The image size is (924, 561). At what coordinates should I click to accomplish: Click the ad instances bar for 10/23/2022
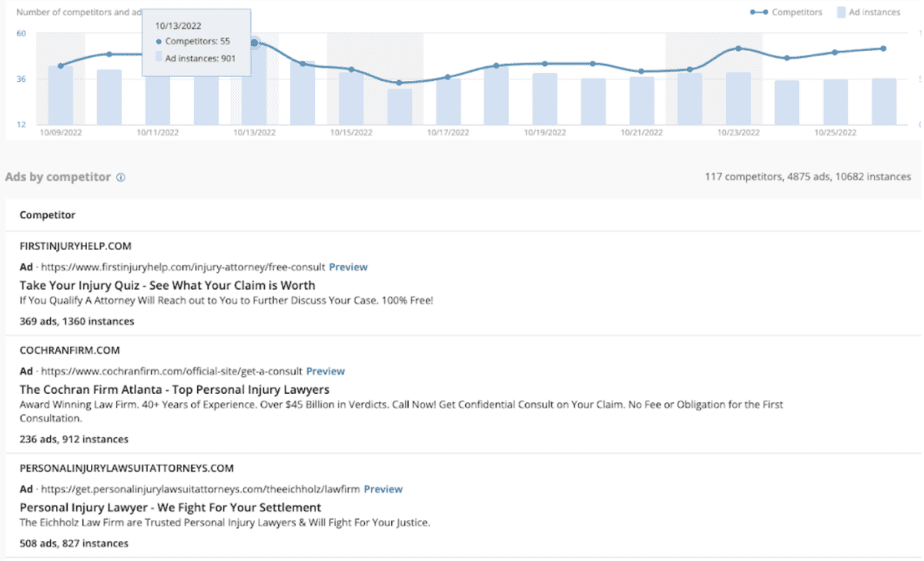(x=738, y=99)
